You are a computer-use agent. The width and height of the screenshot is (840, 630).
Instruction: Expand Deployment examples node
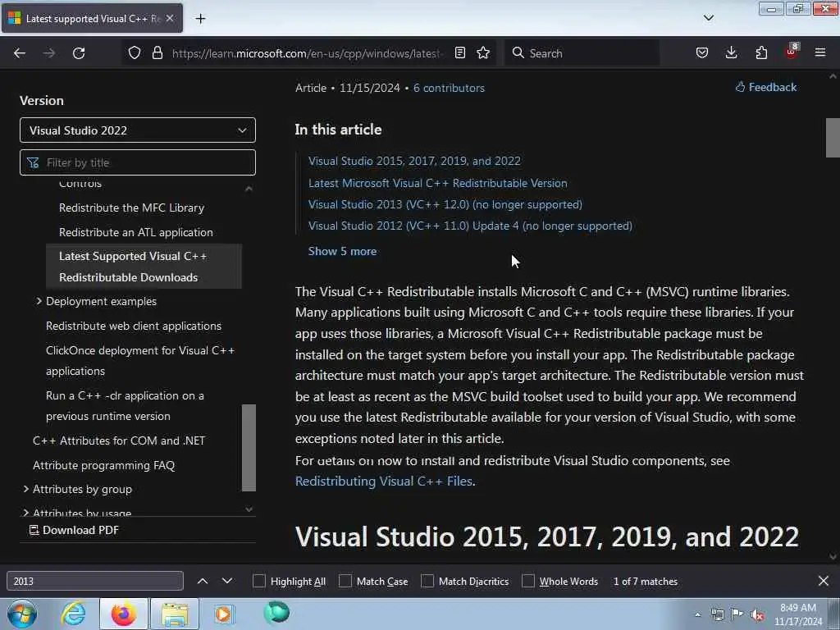(x=39, y=301)
